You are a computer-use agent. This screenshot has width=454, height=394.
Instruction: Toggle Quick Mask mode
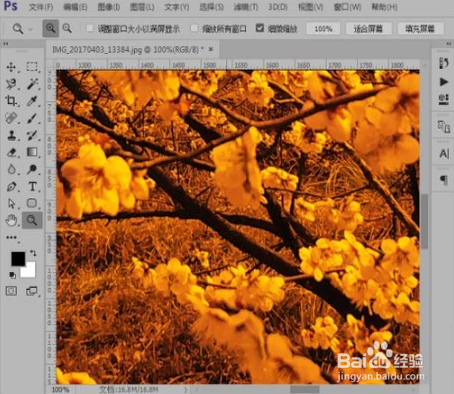point(11,291)
